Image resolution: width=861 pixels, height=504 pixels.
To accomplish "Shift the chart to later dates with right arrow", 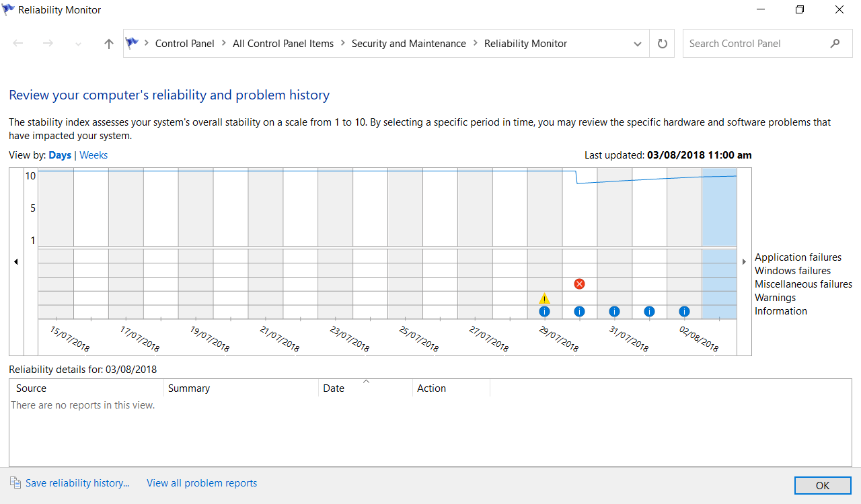I will click(x=744, y=261).
